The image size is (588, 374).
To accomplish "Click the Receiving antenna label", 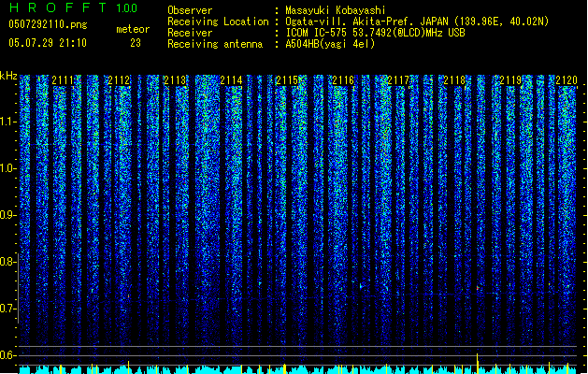I will tap(215, 44).
